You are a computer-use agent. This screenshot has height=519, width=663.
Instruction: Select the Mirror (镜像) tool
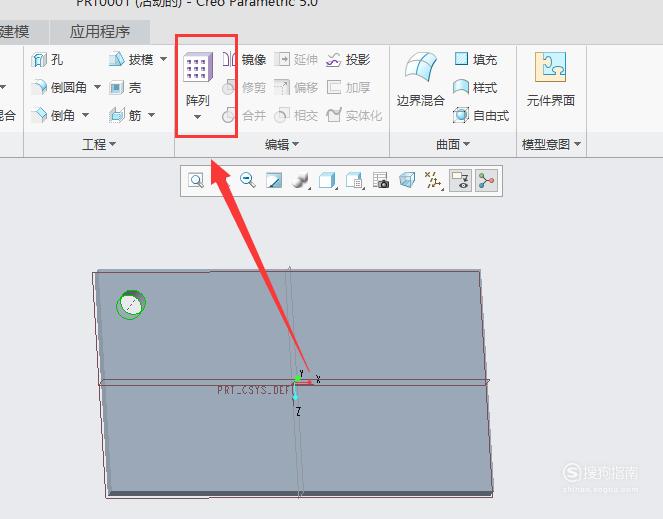pos(244,60)
